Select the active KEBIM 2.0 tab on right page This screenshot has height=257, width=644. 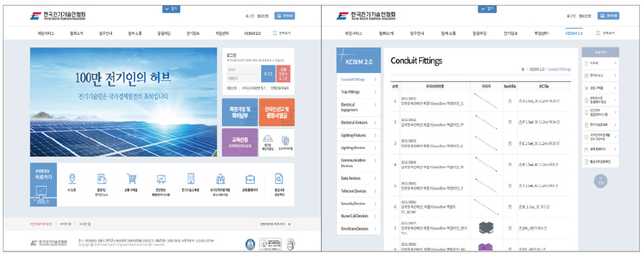pyautogui.click(x=574, y=33)
